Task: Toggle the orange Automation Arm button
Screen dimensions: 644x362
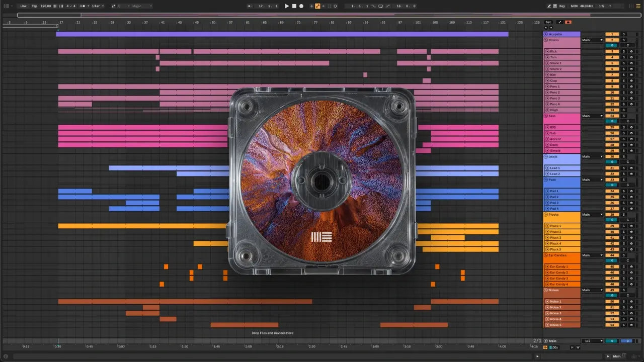Action: (x=317, y=6)
